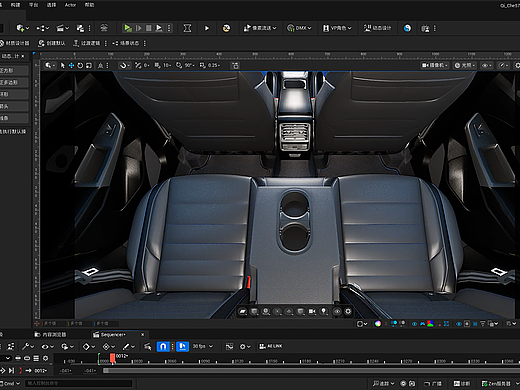This screenshot has width=520, height=390.
Task: Click the greyed-out Stop simulation button
Action: click(x=149, y=28)
